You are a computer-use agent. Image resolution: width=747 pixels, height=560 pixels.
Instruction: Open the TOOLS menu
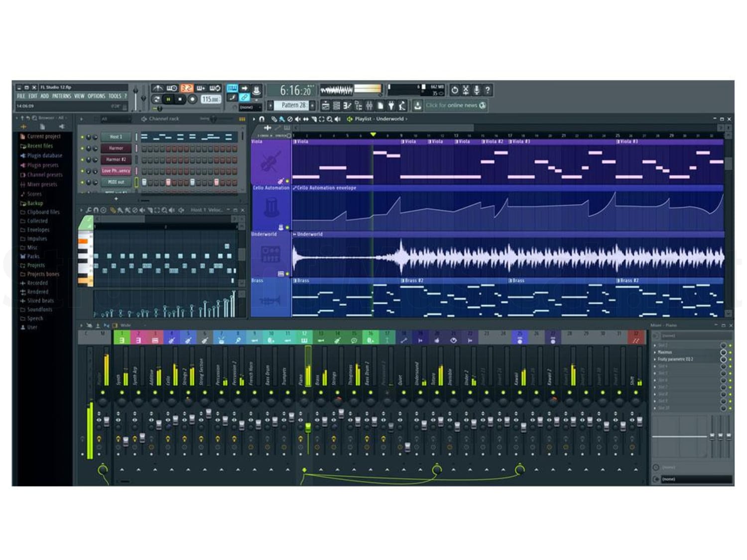(x=115, y=96)
